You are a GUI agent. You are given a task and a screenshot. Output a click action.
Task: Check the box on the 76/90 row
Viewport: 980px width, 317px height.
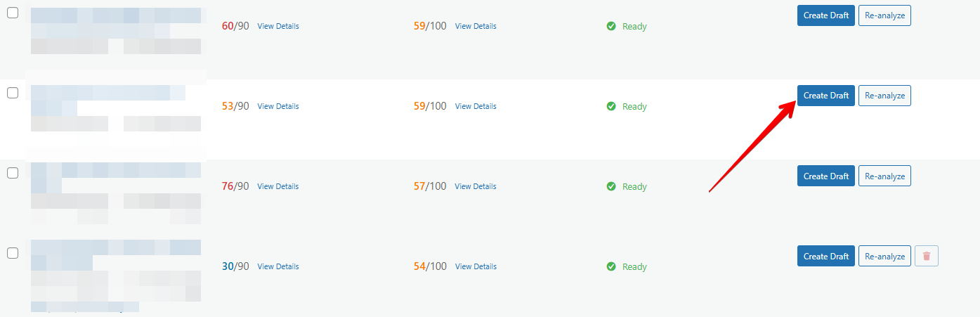[13, 173]
